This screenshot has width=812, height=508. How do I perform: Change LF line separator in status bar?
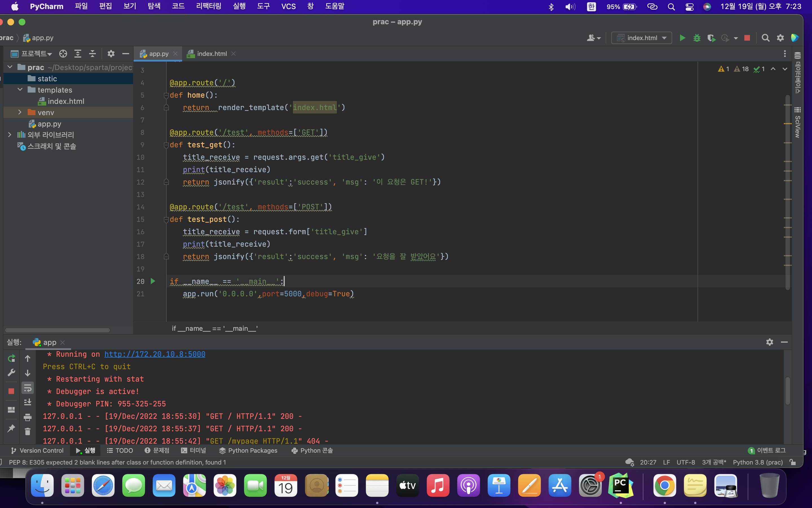coord(667,462)
